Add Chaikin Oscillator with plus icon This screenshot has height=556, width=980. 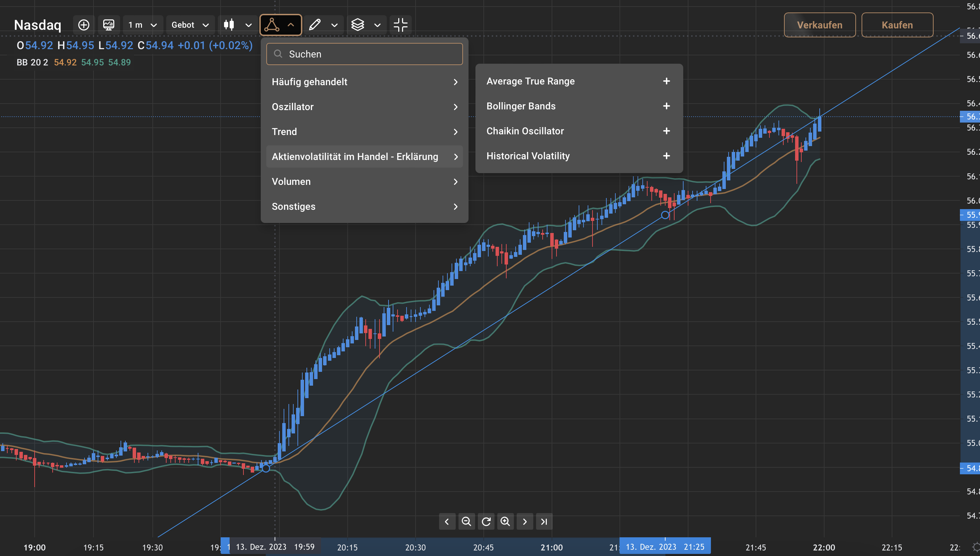pos(667,131)
